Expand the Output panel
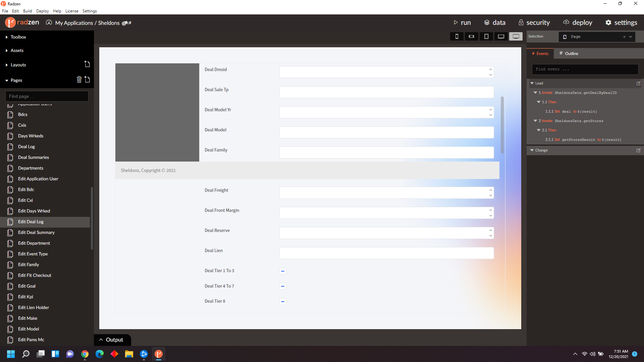This screenshot has height=362, width=644. [112, 340]
